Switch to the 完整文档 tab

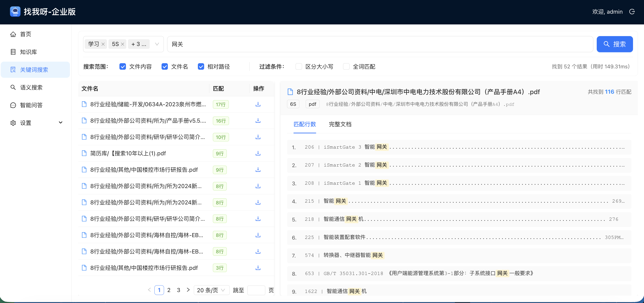tap(340, 124)
